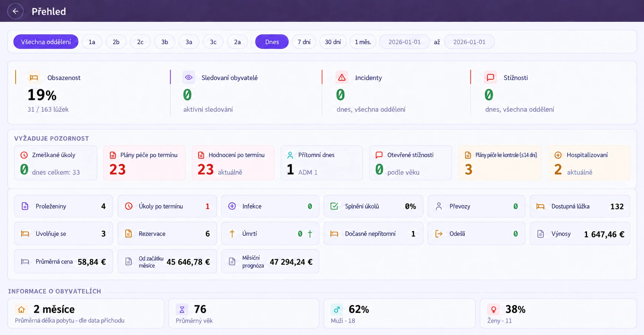Filter by department 3b
This screenshot has height=335, width=644.
(165, 42)
